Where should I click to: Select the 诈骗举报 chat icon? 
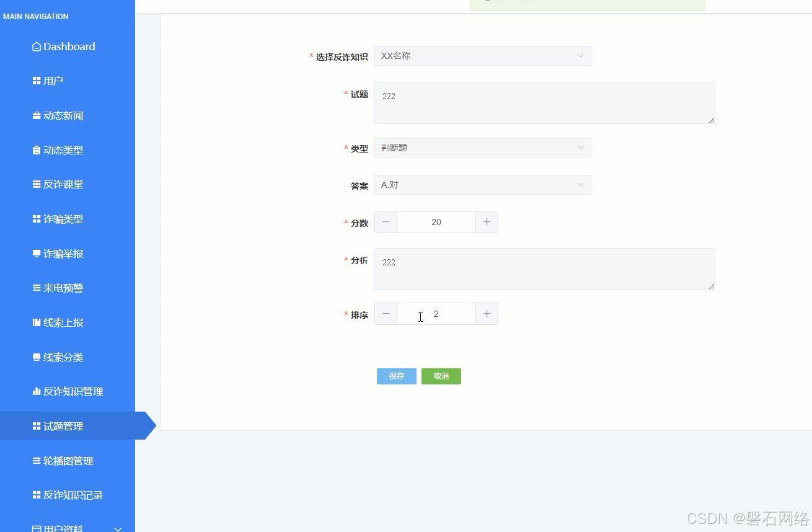point(35,254)
